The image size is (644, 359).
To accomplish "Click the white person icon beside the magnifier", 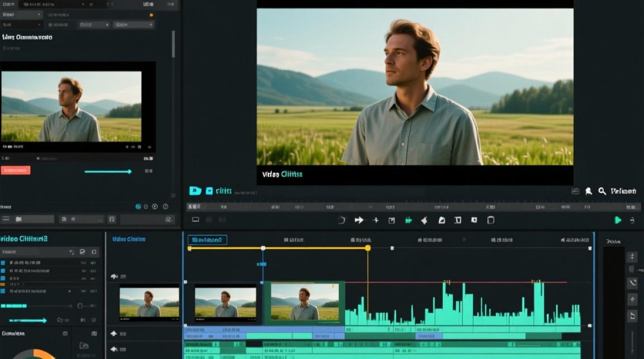I will [x=589, y=191].
